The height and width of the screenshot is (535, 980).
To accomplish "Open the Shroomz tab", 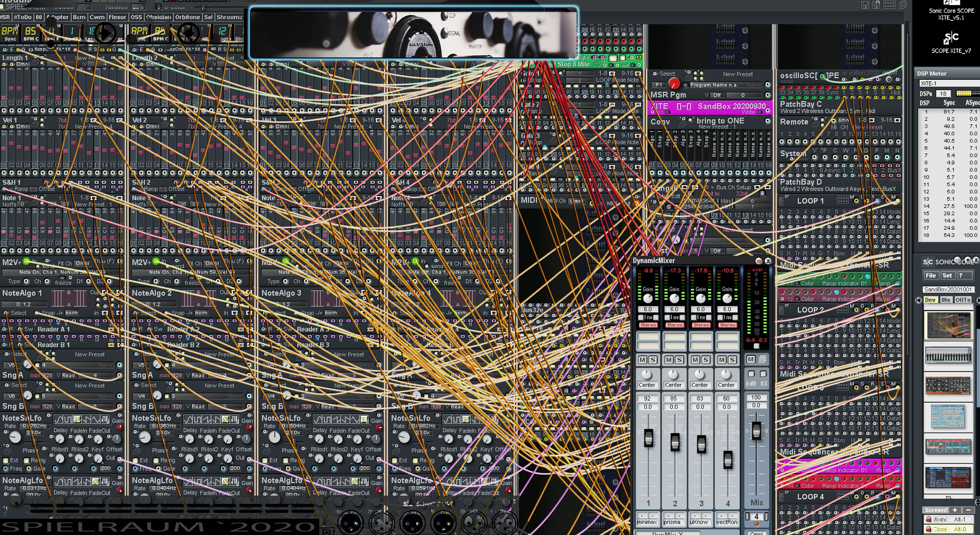I will click(x=229, y=17).
